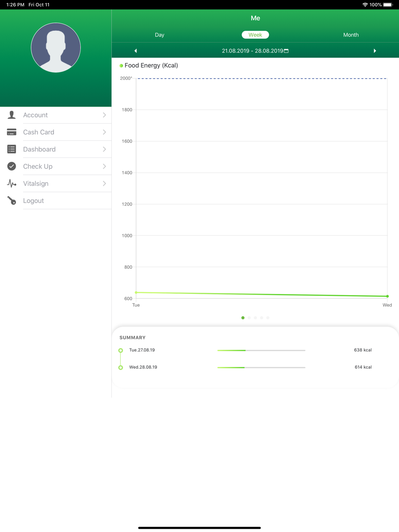Open the Cash Card menu label
This screenshot has width=399, height=532.
point(39,132)
